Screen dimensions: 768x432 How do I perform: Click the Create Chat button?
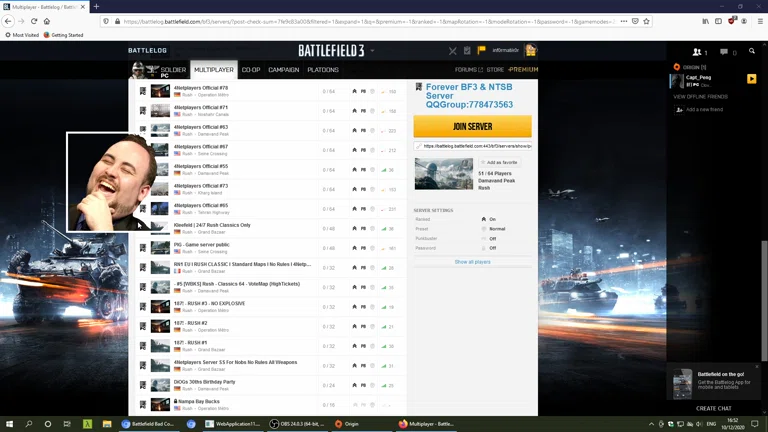coord(714,408)
